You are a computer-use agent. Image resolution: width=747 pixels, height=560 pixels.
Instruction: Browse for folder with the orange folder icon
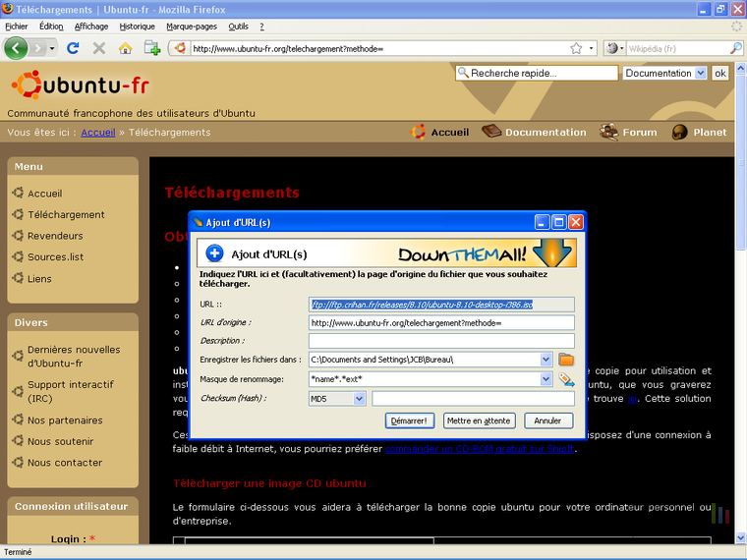pos(566,360)
